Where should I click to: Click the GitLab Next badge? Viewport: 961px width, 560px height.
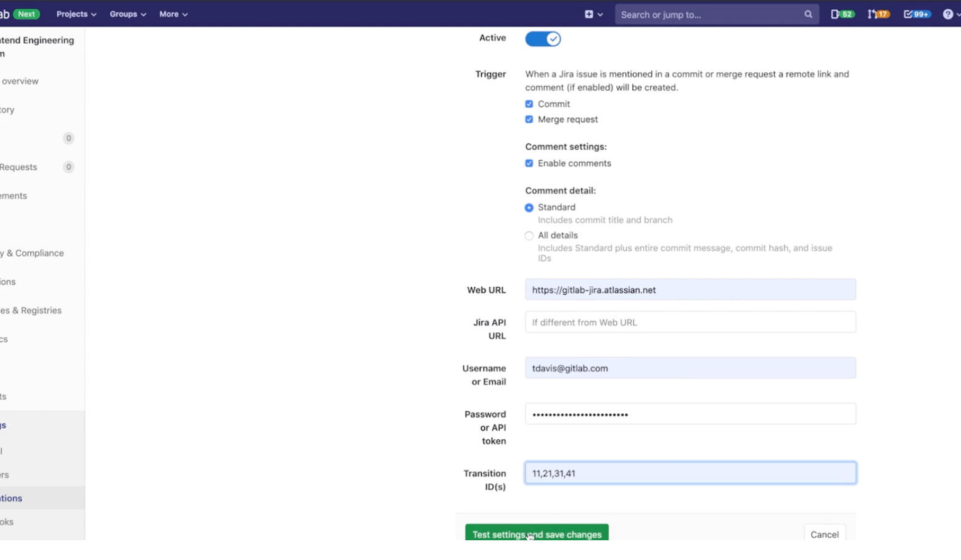click(x=25, y=13)
